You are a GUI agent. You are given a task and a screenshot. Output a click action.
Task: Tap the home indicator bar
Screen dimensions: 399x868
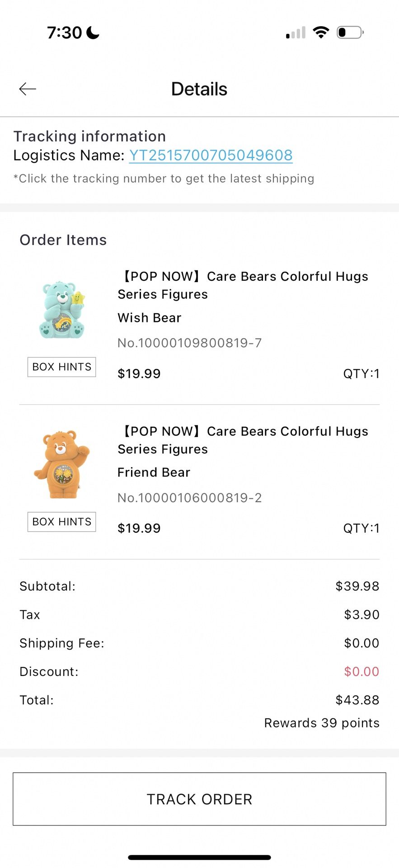(x=199, y=857)
